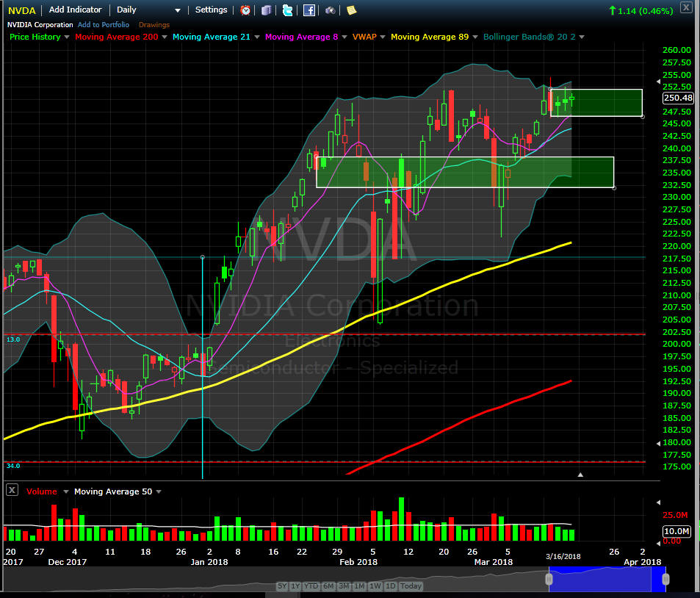Open the Drawings link

[154, 25]
